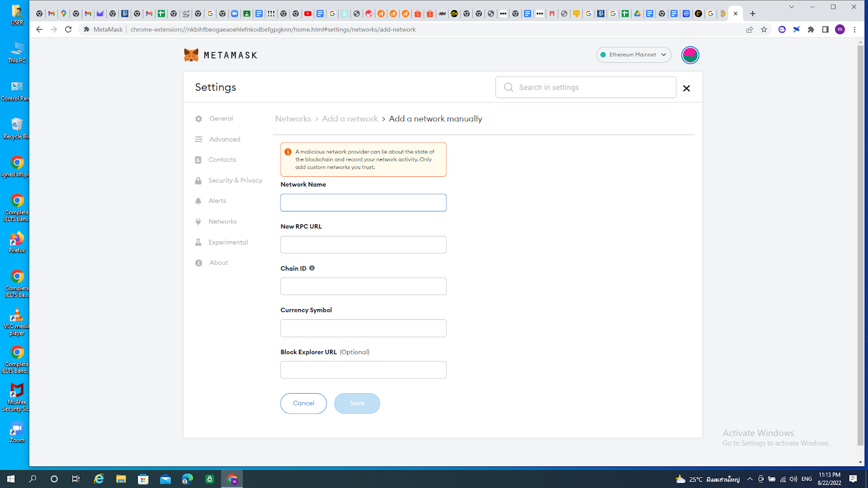868x488 pixels.
Task: Open File Explorer from the taskbar
Action: tap(121, 479)
